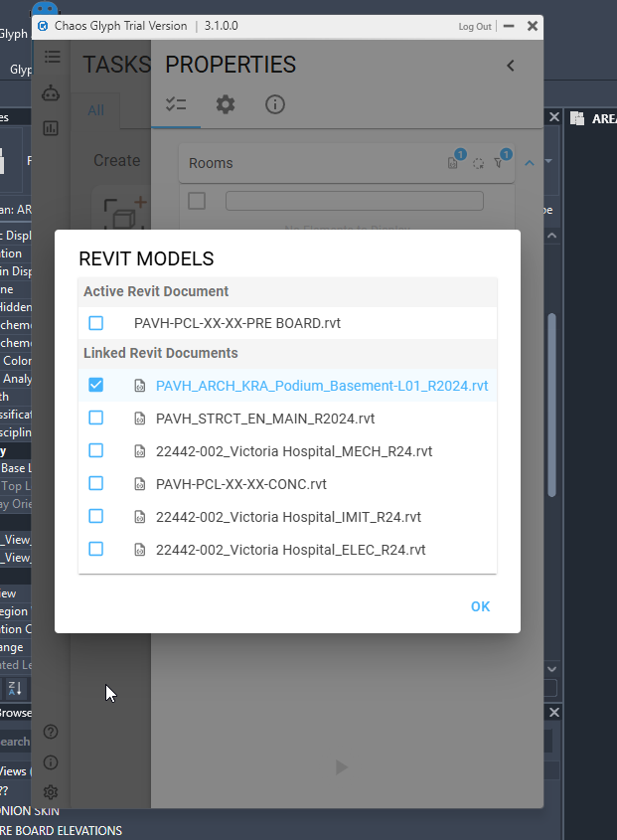Open the Rooms document filter icon
617x840 pixels.
click(454, 163)
